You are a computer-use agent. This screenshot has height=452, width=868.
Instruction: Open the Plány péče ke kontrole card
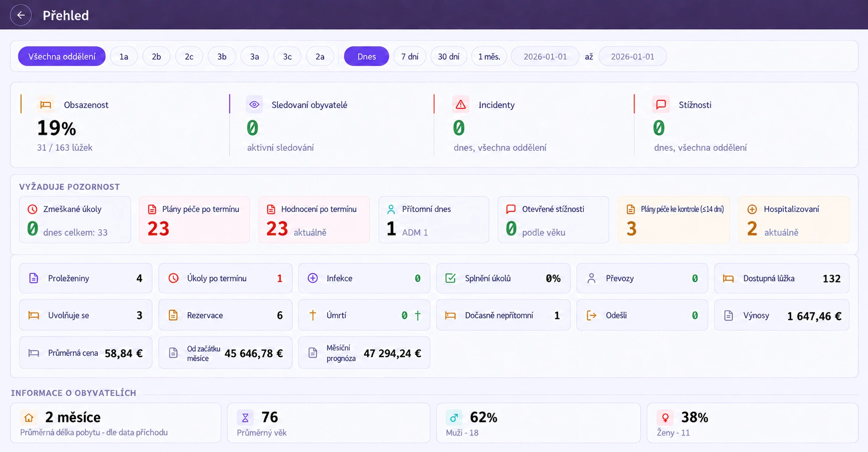[674, 220]
